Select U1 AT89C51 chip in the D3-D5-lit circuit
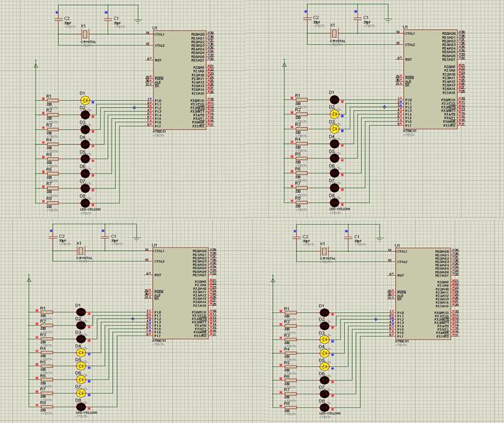Viewport: 504px width, 423px height. click(423, 294)
